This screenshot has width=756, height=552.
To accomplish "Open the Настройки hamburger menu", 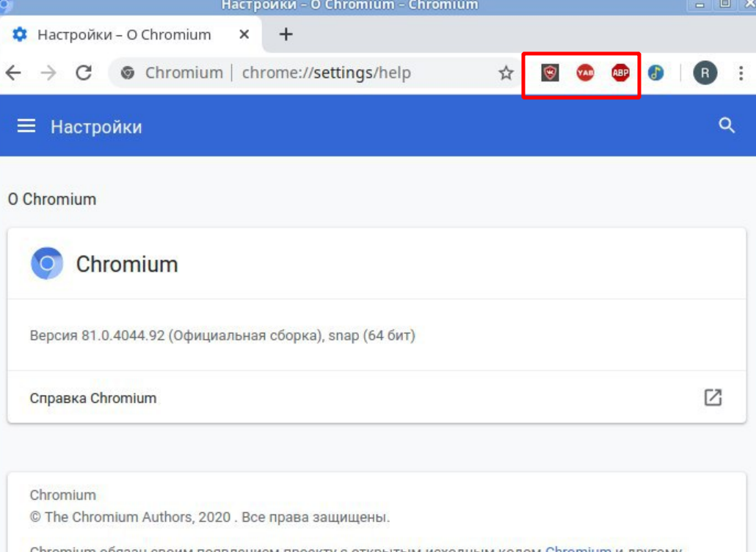I will [x=26, y=126].
